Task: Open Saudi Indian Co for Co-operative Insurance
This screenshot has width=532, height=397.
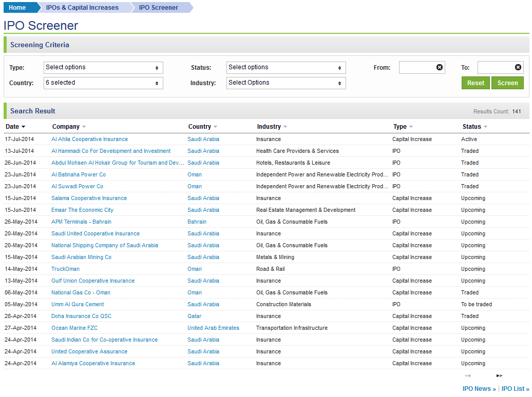Action: tap(105, 340)
